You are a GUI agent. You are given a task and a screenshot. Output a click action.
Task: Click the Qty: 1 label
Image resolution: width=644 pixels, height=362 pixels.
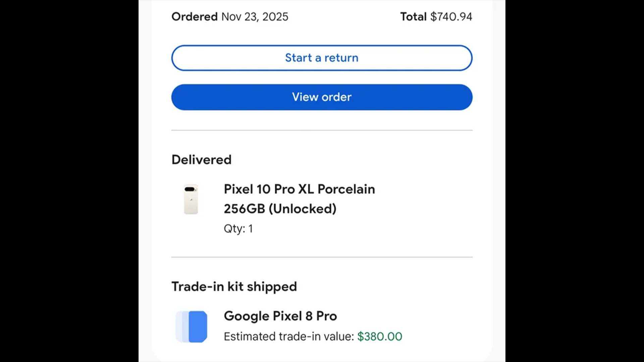pos(238,229)
